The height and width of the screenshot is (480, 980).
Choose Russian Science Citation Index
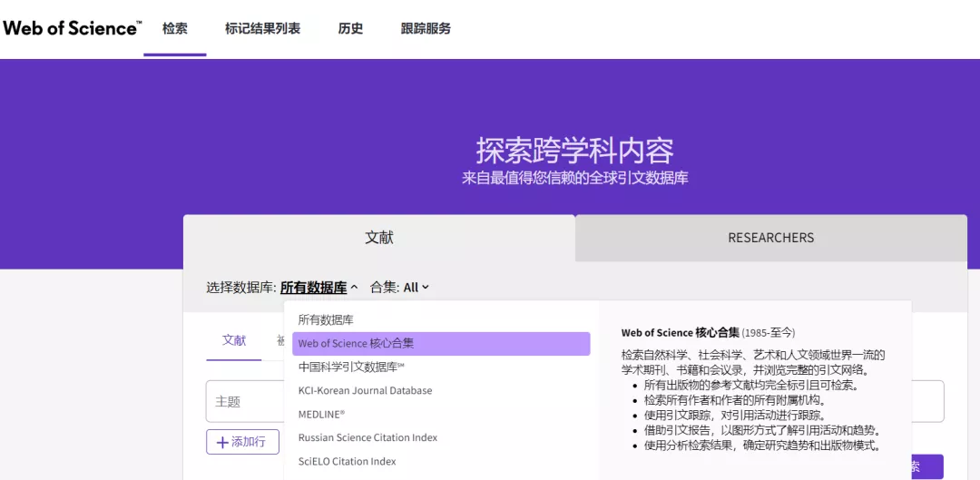pos(441,437)
